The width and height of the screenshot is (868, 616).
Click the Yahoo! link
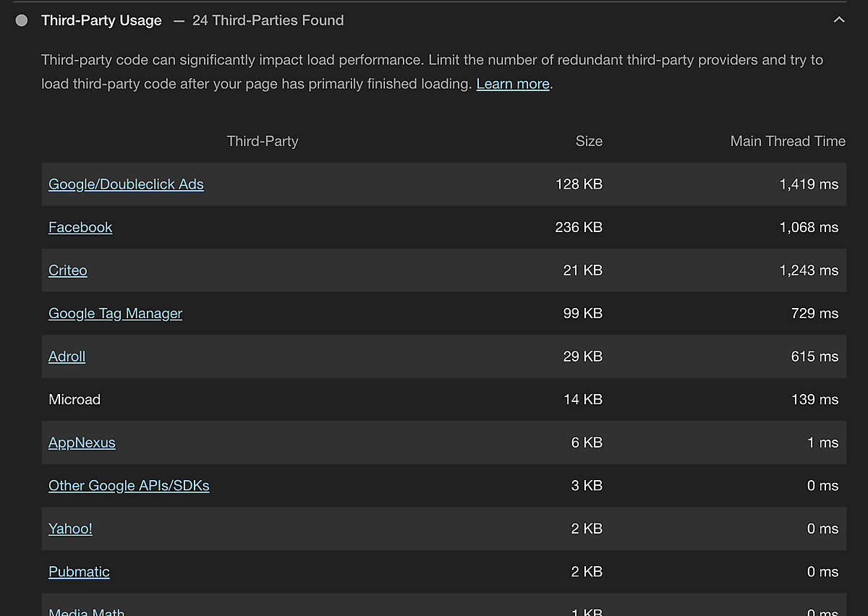click(x=70, y=529)
